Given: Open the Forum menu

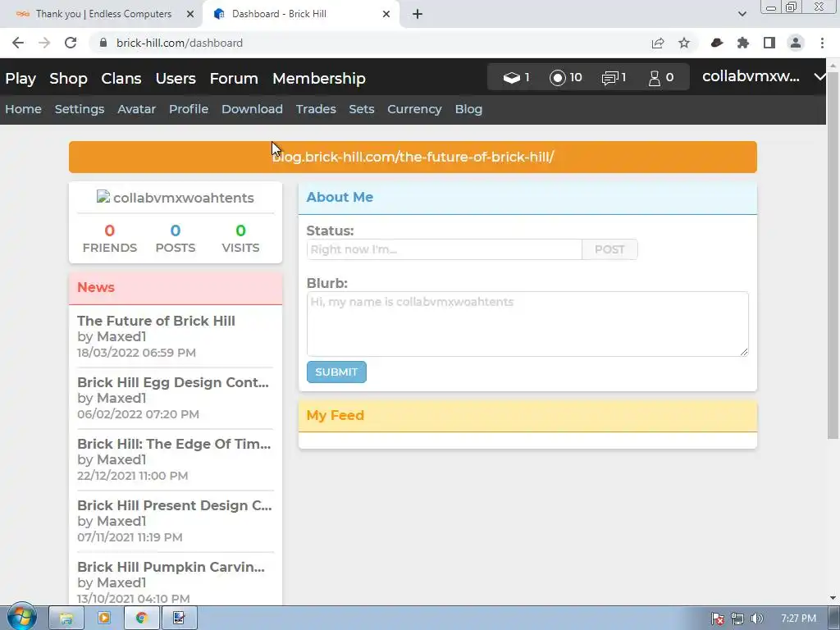Looking at the screenshot, I should point(234,78).
